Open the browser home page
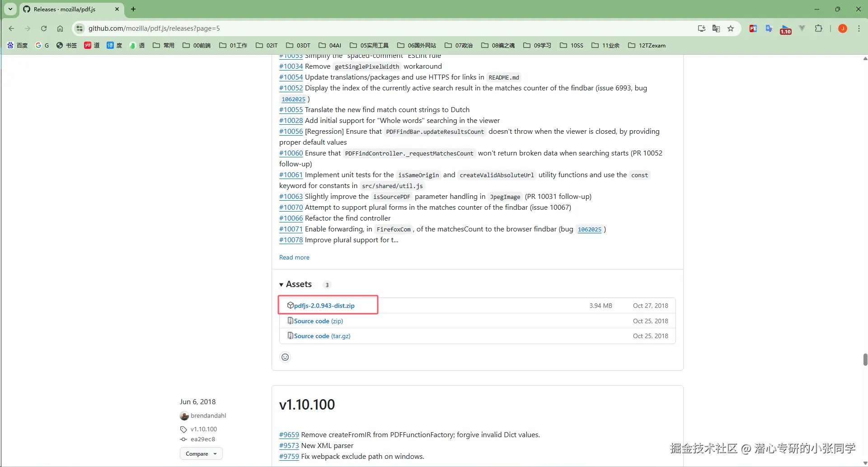This screenshot has width=868, height=467. (x=60, y=28)
